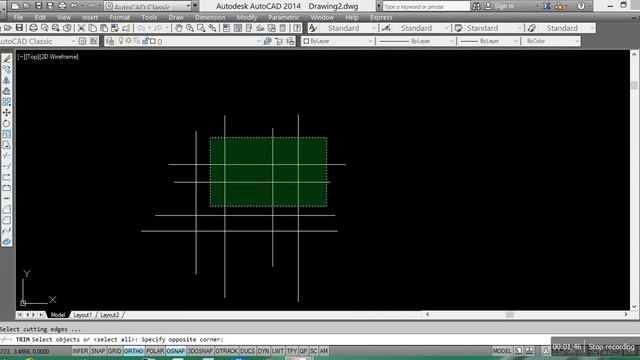Select the Chamfer tool in Modify toolbar
Image resolution: width=640 pixels, height=360 pixels.
(7, 209)
